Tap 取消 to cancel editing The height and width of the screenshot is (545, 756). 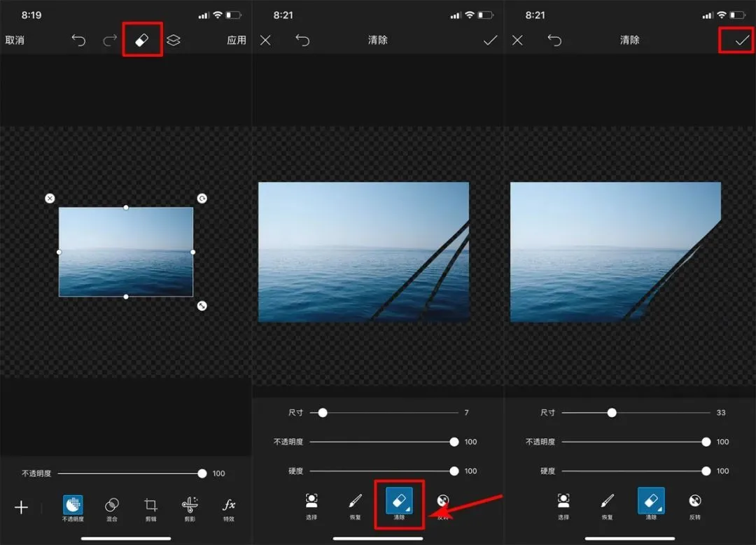coord(15,40)
